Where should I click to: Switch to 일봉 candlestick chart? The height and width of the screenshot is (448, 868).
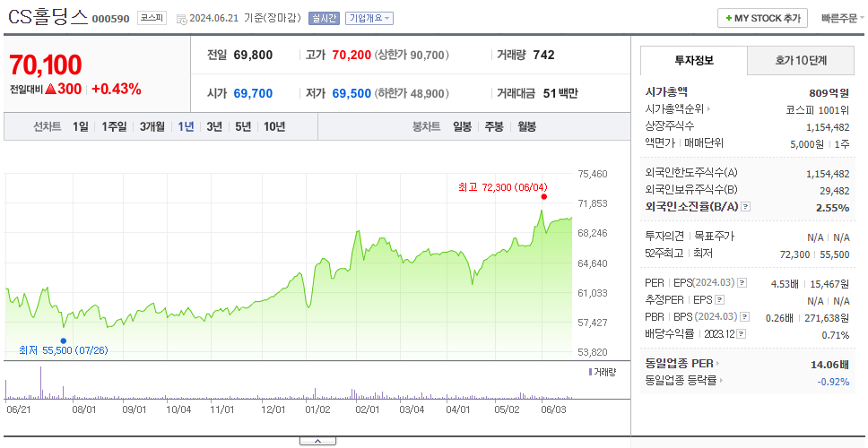coord(462,126)
